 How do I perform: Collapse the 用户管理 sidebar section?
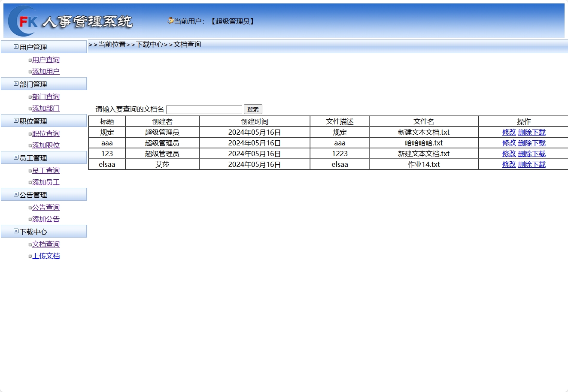tap(44, 47)
